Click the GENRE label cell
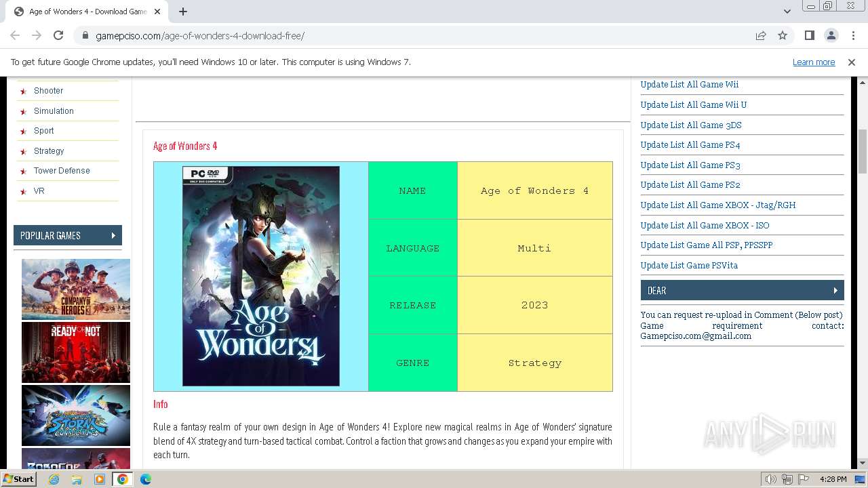Screen dimensions: 868x488 (413, 363)
